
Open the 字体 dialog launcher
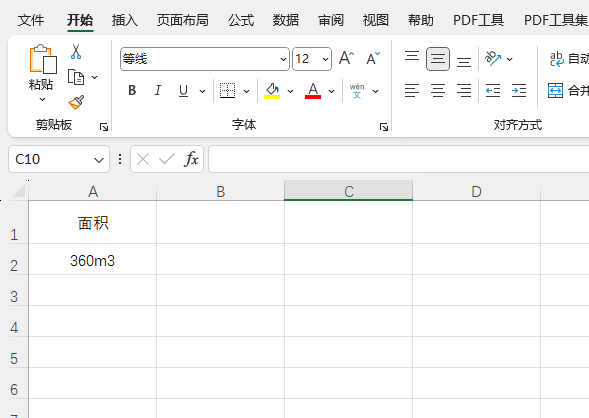384,127
